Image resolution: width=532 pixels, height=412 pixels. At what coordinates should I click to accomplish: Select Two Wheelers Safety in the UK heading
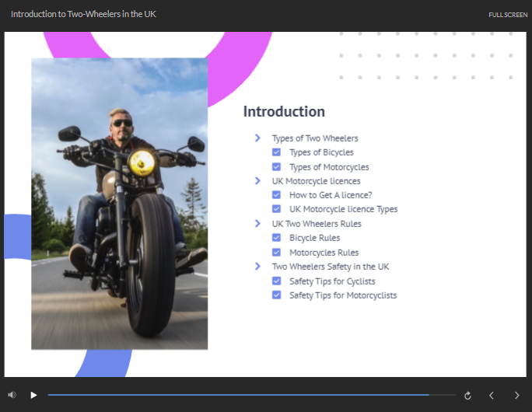click(331, 267)
